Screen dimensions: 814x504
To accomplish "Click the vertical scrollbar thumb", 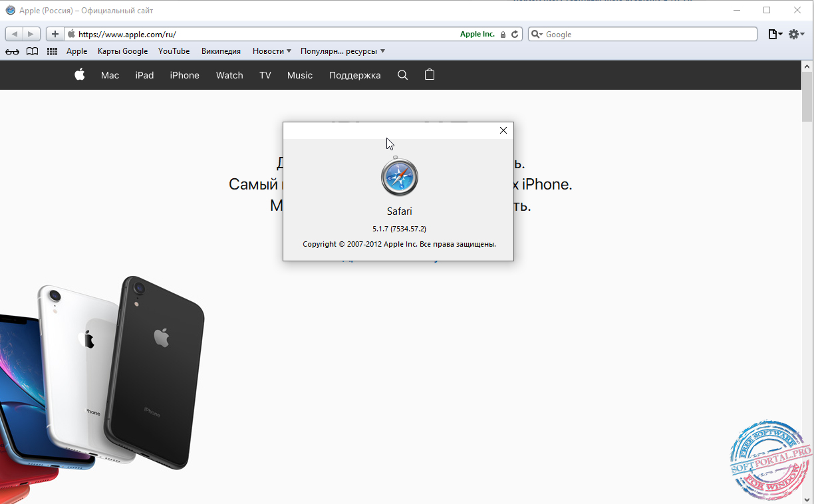I will coord(807,97).
